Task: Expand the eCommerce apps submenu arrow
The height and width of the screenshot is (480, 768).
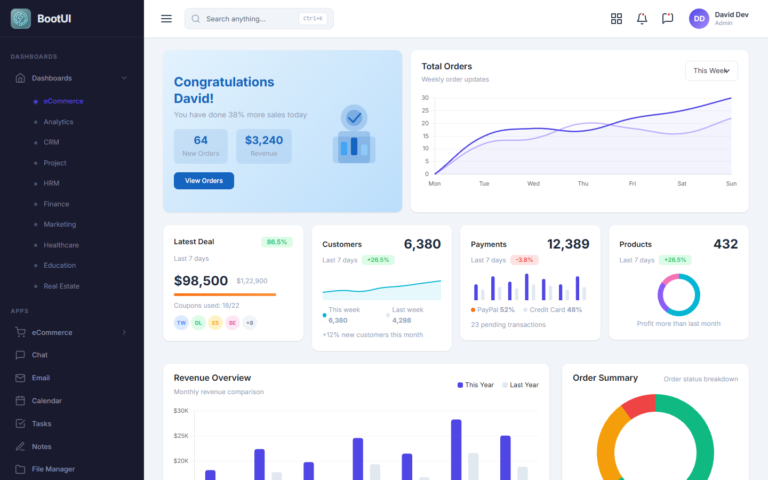Action: pyautogui.click(x=124, y=332)
